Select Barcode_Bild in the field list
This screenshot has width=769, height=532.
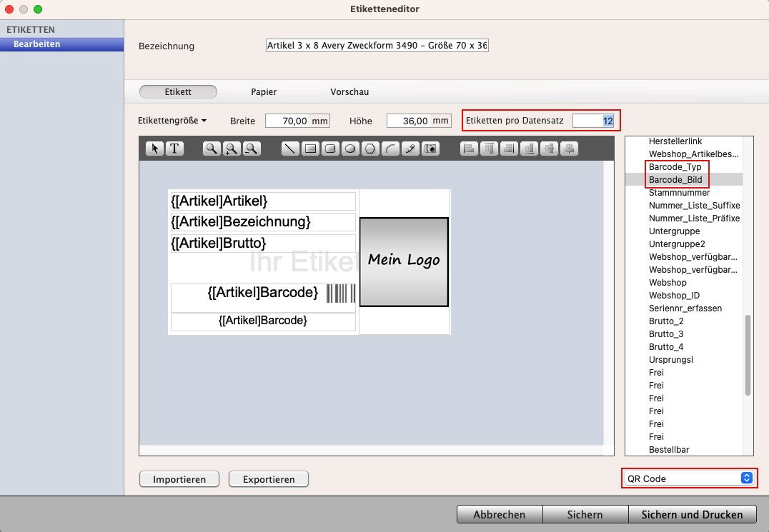click(675, 180)
